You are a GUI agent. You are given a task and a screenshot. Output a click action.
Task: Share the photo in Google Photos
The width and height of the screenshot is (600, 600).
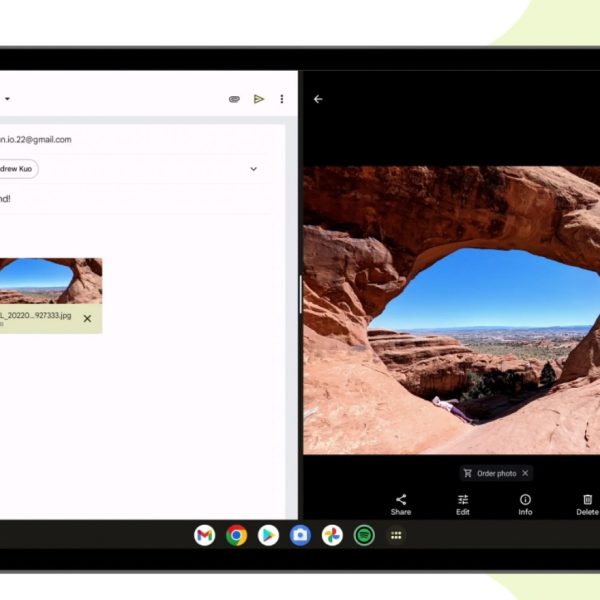pyautogui.click(x=401, y=505)
